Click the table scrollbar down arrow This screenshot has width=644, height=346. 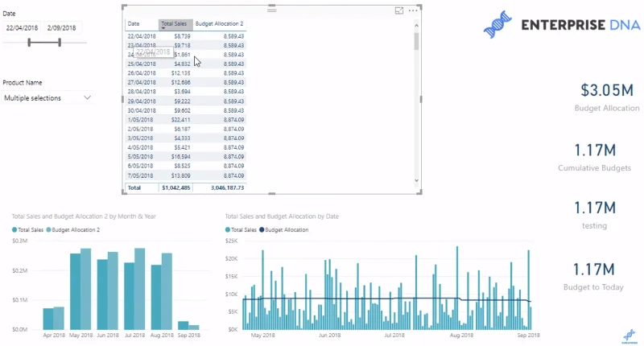416,180
